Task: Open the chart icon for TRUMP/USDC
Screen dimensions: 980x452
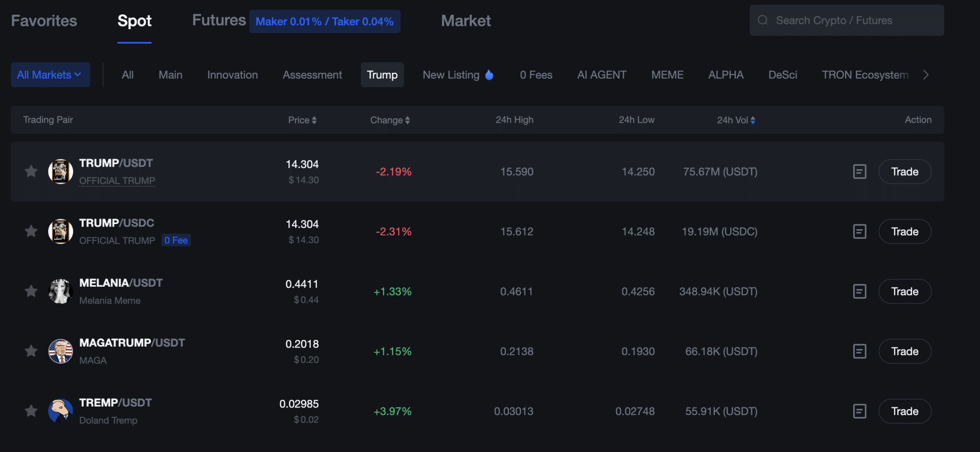Action: pos(859,231)
